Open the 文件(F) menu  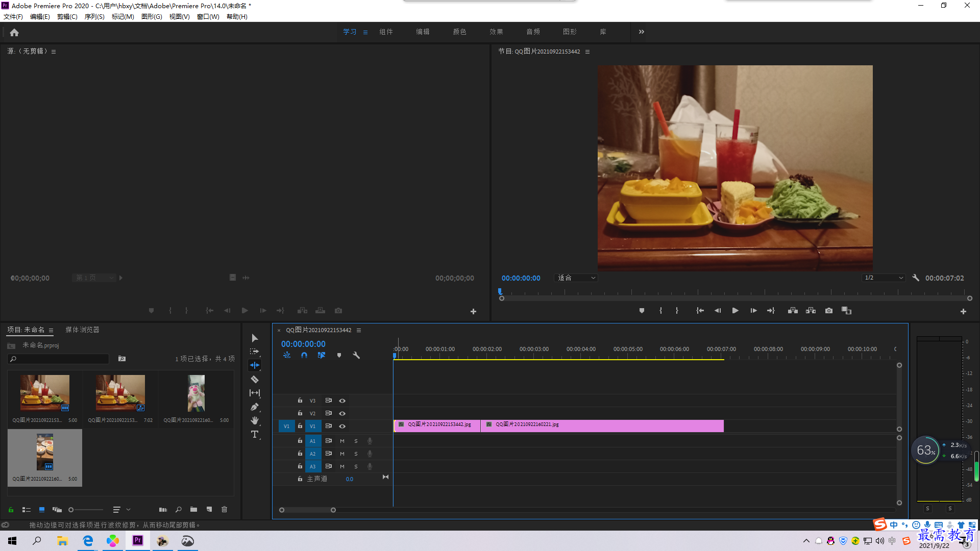13,17
